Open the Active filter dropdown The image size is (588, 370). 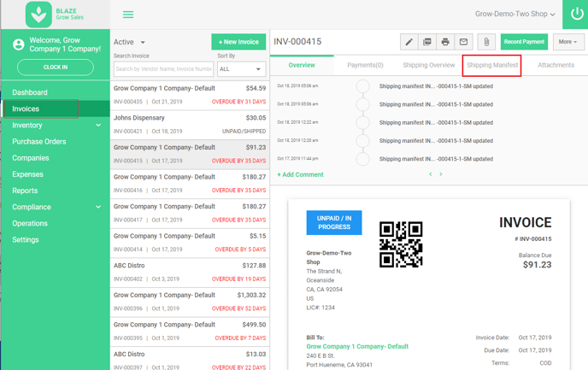129,42
